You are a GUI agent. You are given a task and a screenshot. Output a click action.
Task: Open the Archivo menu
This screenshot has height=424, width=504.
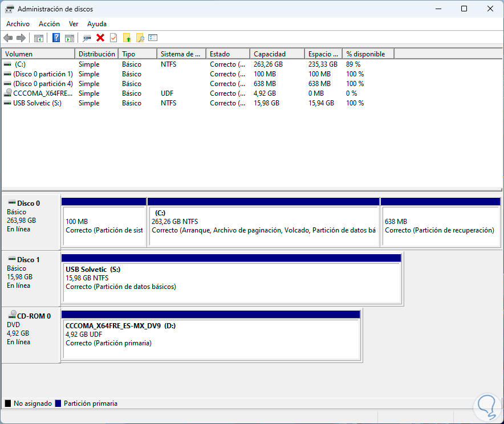(18, 24)
